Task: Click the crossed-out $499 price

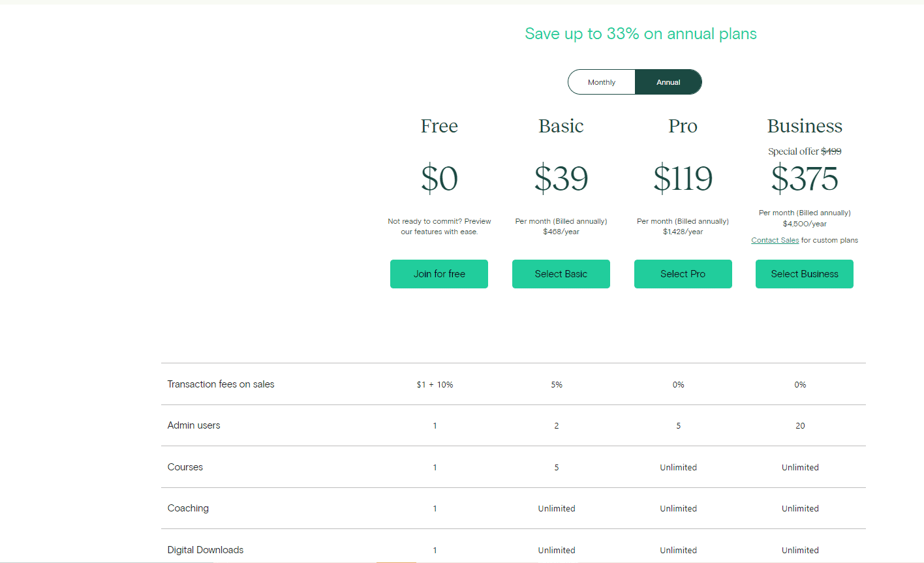Action: point(831,151)
